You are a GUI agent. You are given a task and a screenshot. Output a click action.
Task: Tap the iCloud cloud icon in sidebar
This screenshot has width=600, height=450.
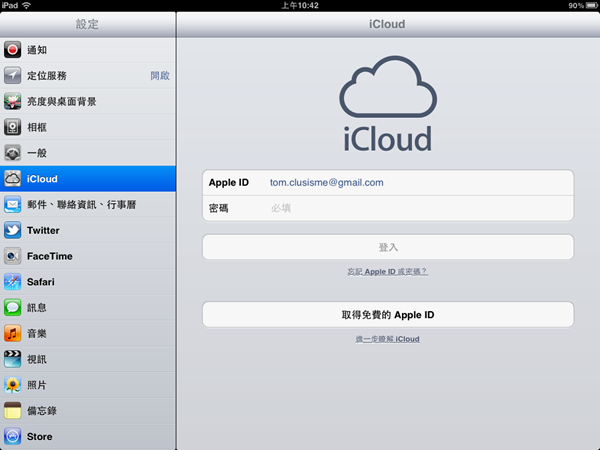point(12,178)
